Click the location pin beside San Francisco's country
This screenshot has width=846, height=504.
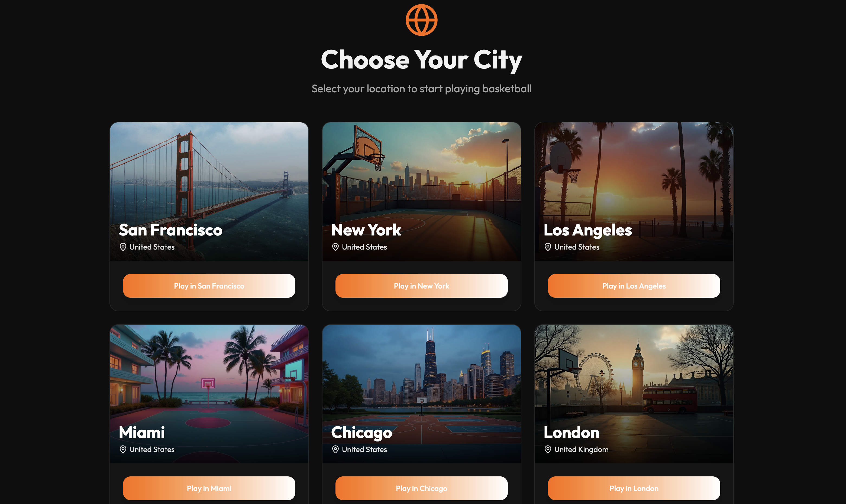(x=123, y=247)
